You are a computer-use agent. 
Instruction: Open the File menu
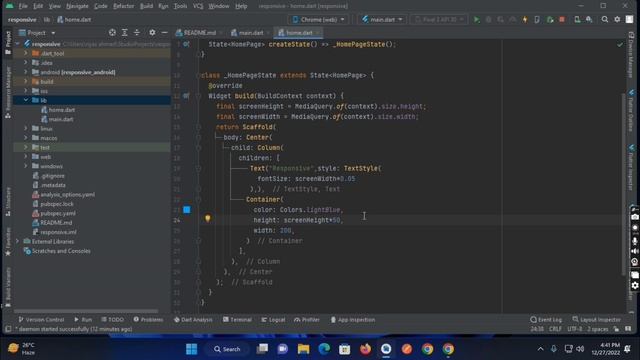coord(23,6)
